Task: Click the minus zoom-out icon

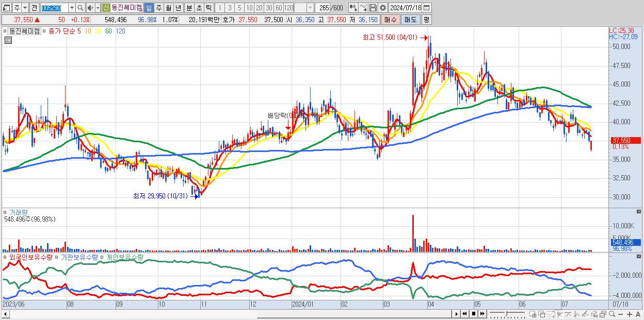Action: point(621,314)
